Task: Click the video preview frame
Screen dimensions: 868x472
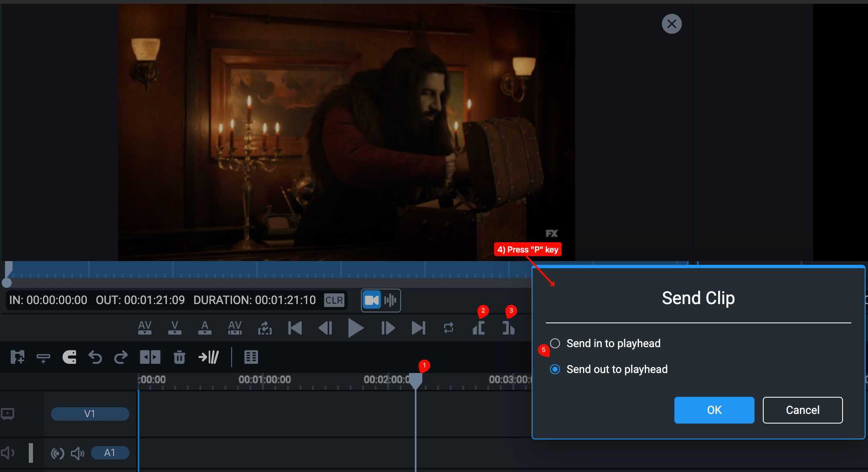Action: [346, 132]
